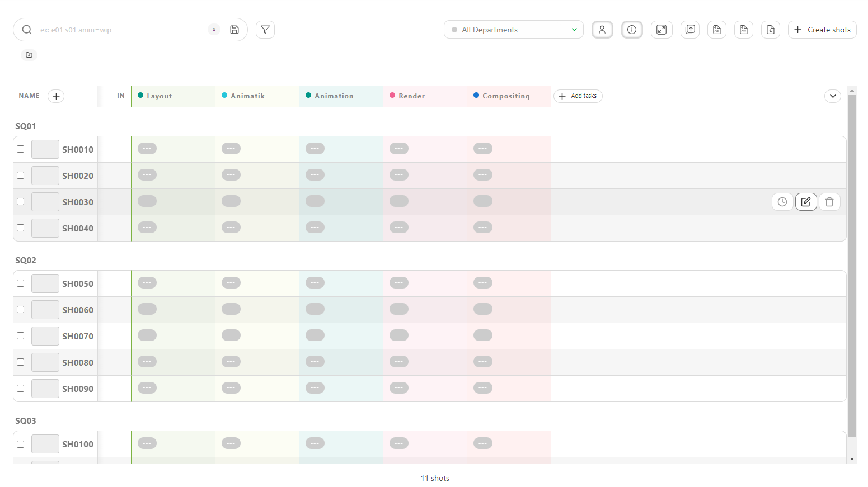Open SH0090 Layout status dropdown
This screenshot has height=487, width=868.
147,388
